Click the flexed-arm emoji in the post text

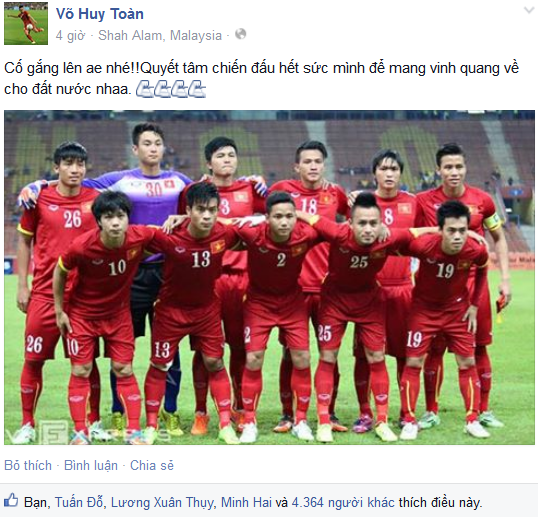pyautogui.click(x=171, y=89)
